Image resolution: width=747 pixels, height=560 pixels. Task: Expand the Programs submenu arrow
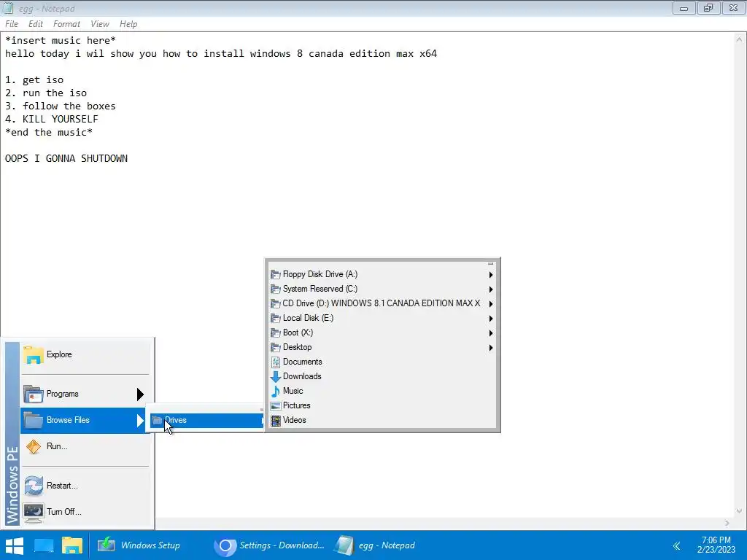pos(140,394)
